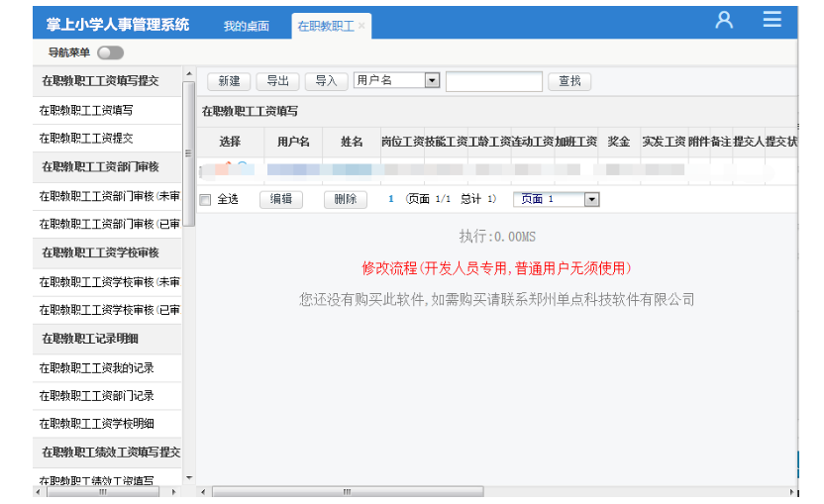Click the 用户名 column header

coord(293,142)
